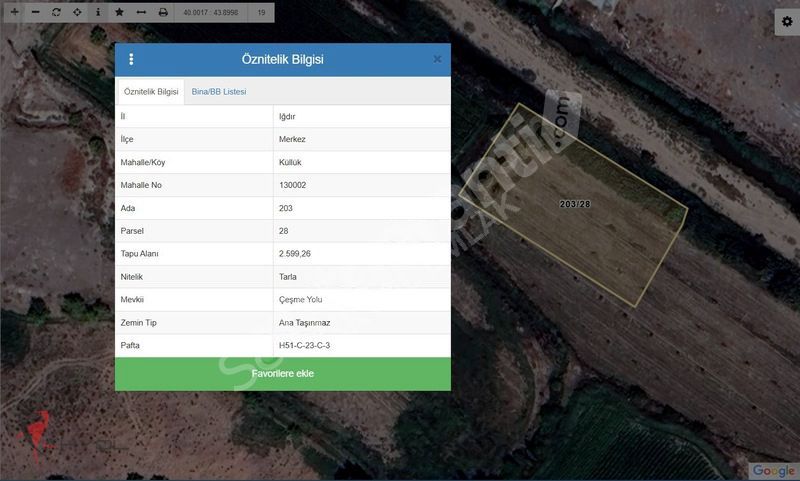
Task: Click Mevkii value Çeşme Yolu
Action: click(x=301, y=299)
